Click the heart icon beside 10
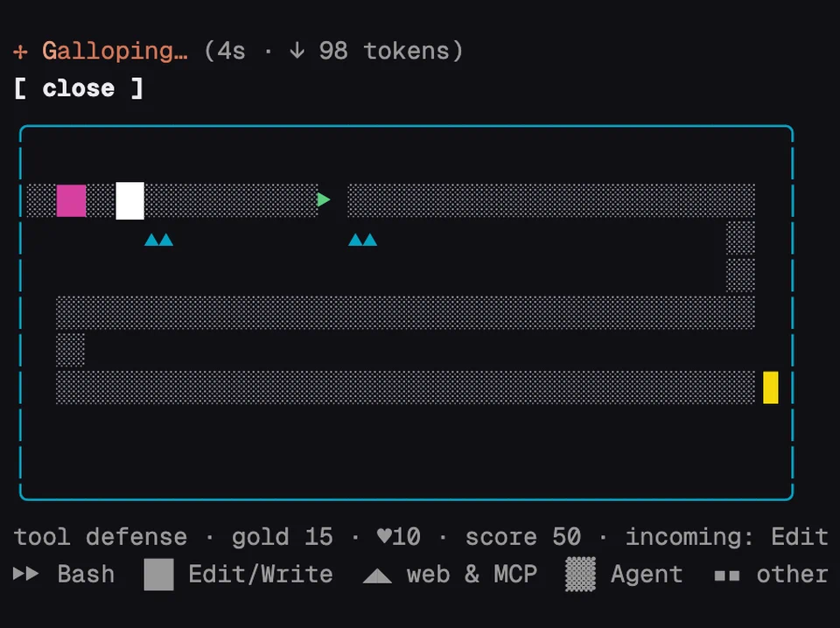The width and height of the screenshot is (840, 628). [x=383, y=535]
